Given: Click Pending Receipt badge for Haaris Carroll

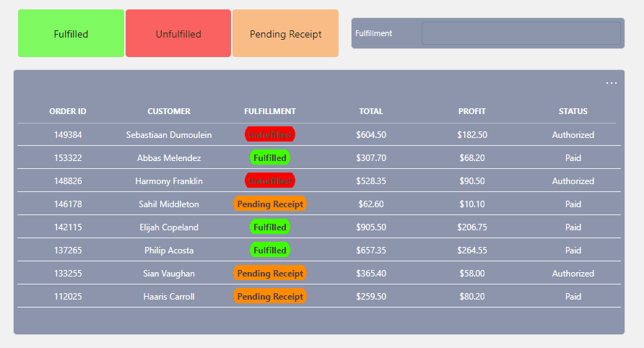Looking at the screenshot, I should click(x=270, y=297).
